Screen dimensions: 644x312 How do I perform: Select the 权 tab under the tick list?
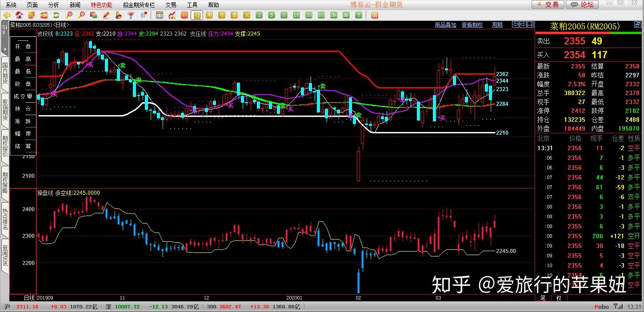click(x=559, y=298)
